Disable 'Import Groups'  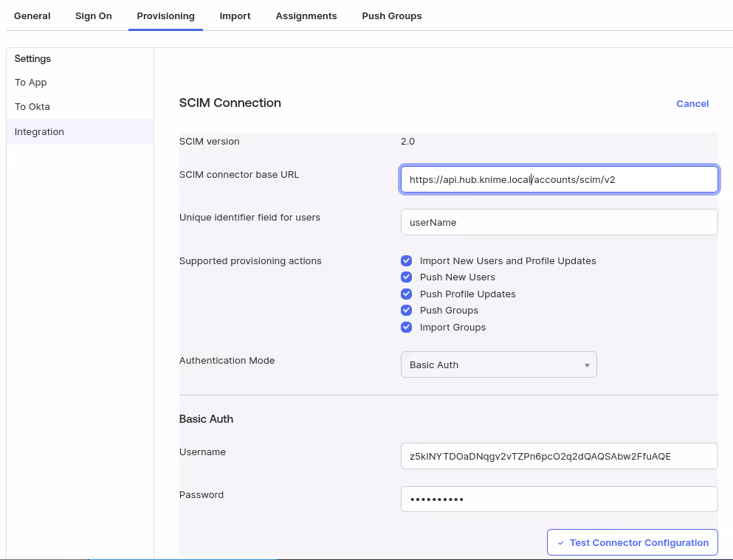click(406, 327)
